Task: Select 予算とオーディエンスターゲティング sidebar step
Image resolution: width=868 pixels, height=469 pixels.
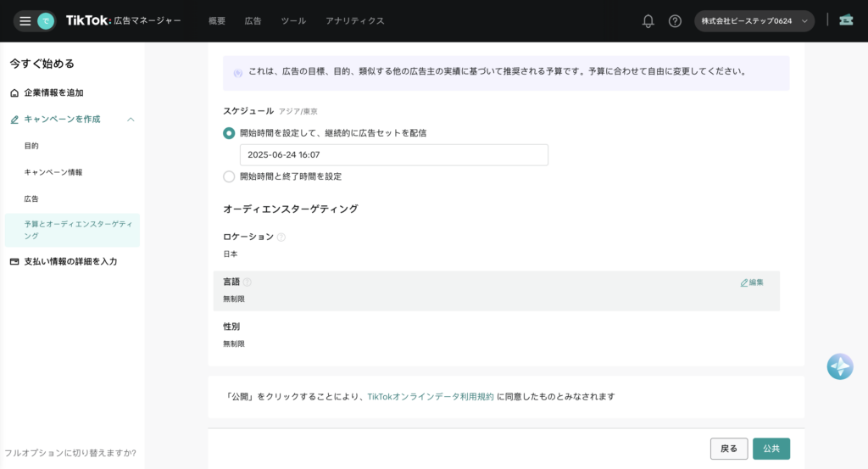Action: coord(73,230)
